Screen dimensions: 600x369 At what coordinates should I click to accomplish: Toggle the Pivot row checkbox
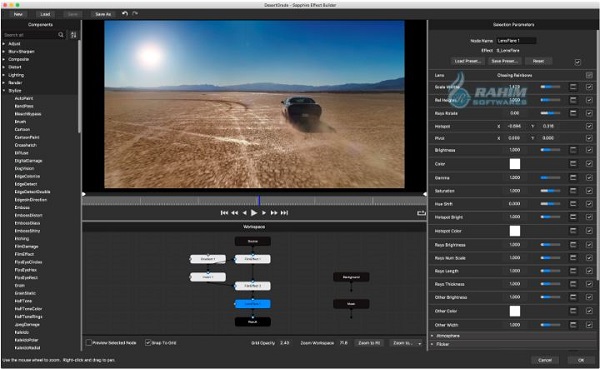pyautogui.click(x=589, y=138)
